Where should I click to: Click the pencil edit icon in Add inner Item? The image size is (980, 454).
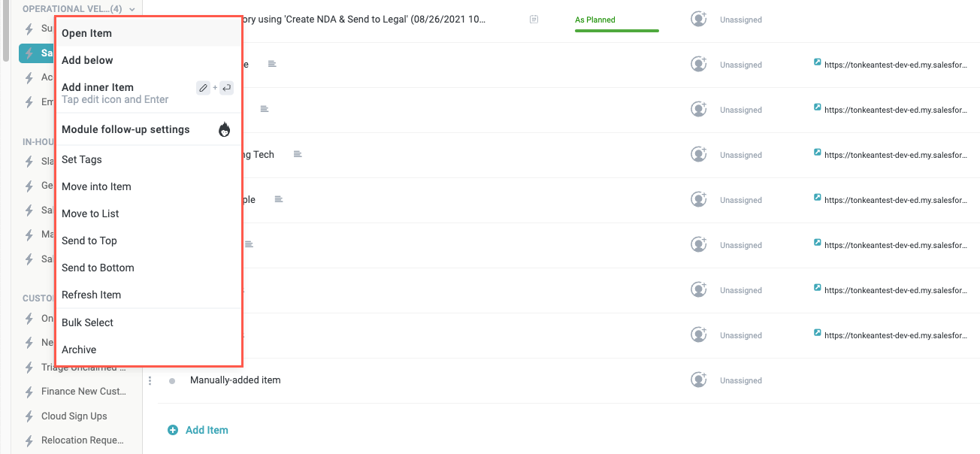pos(203,88)
